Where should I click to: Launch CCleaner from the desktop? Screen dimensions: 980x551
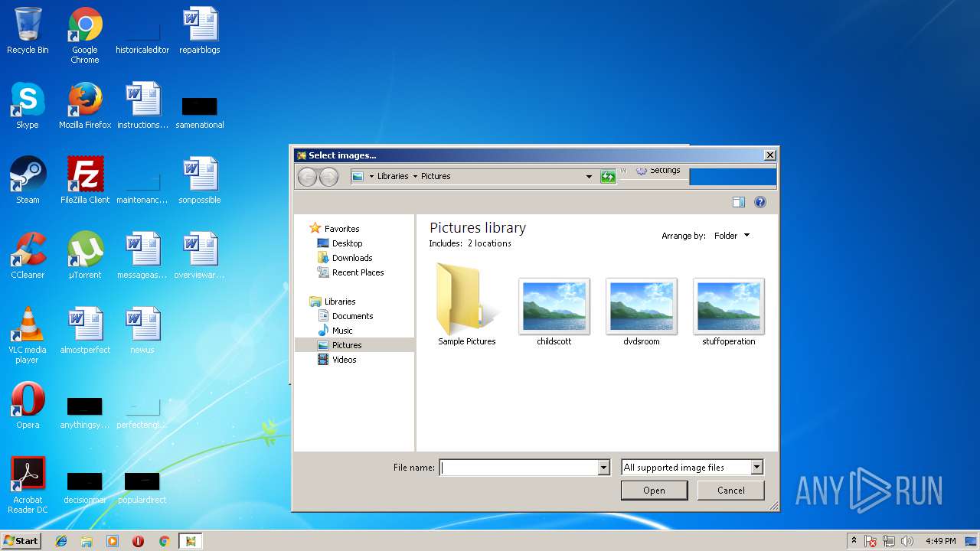pyautogui.click(x=28, y=256)
